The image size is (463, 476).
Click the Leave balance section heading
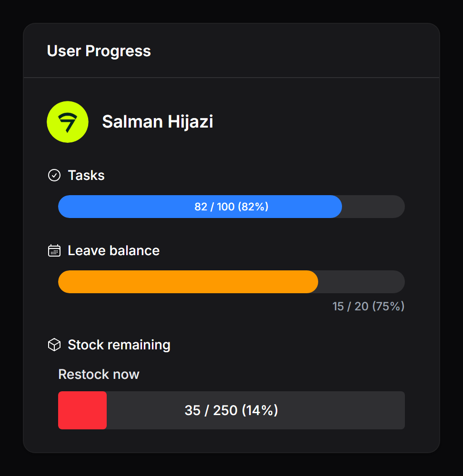113,250
